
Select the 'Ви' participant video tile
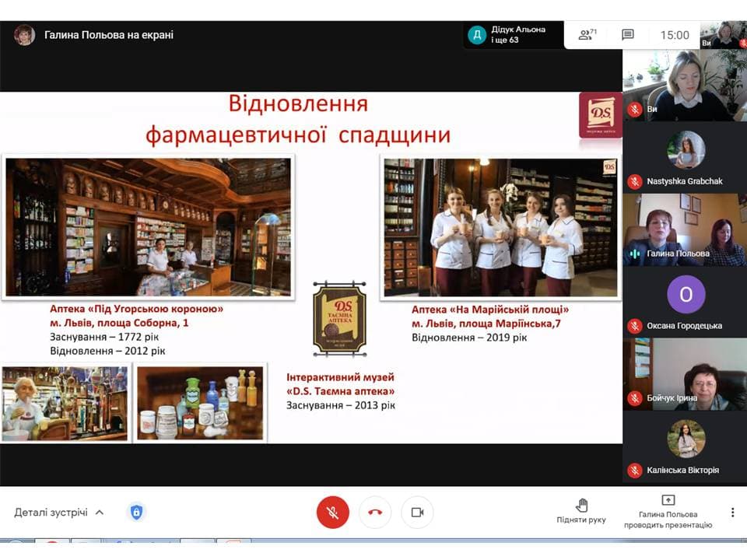pos(685,85)
